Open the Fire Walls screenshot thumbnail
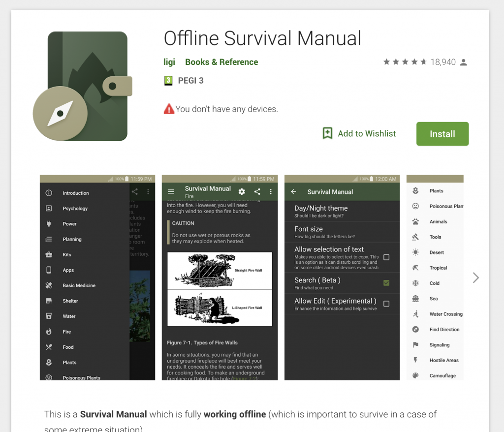The image size is (504, 432). (220, 278)
